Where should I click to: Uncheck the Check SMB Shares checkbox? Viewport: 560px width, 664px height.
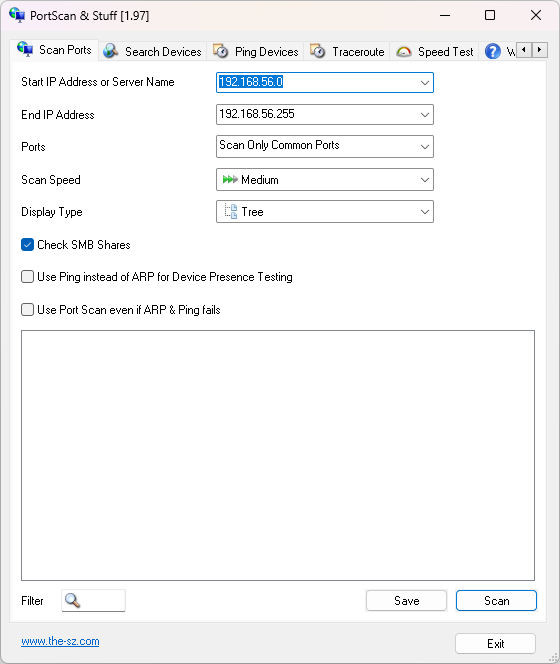coord(28,245)
